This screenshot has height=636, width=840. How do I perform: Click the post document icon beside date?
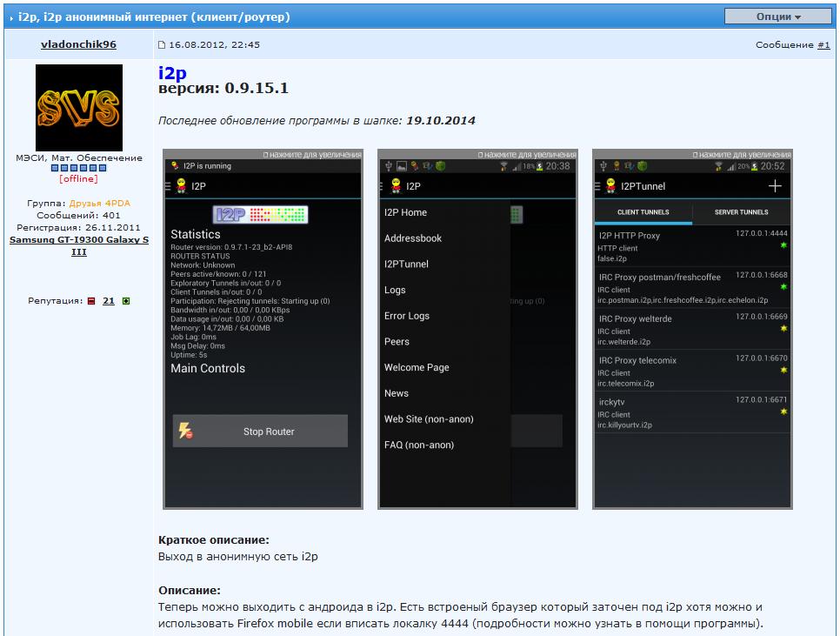point(162,45)
